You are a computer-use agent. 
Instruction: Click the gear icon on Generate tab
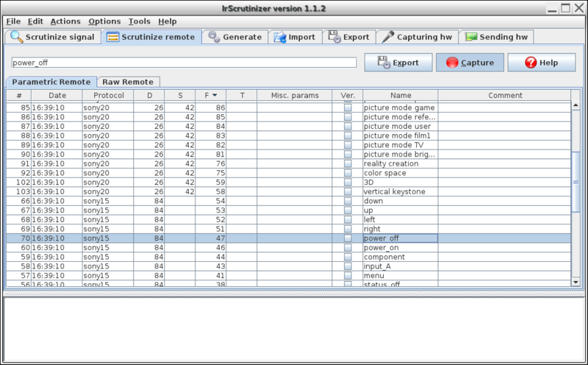213,37
